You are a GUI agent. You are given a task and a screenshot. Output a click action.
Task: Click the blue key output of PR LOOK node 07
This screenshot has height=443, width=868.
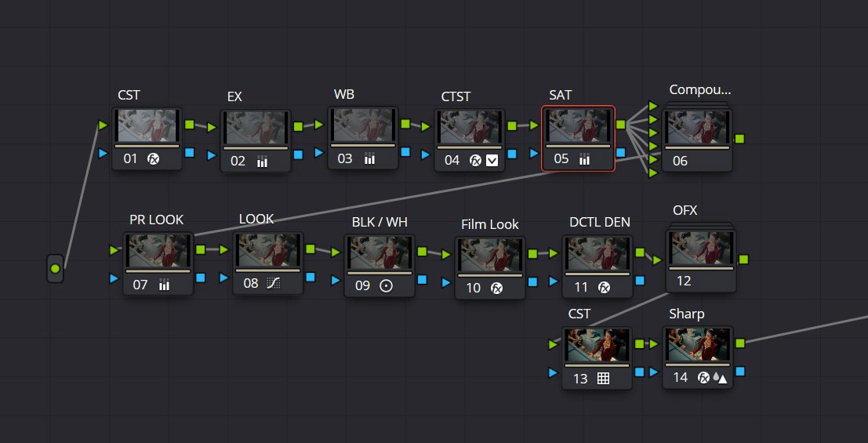pos(201,278)
